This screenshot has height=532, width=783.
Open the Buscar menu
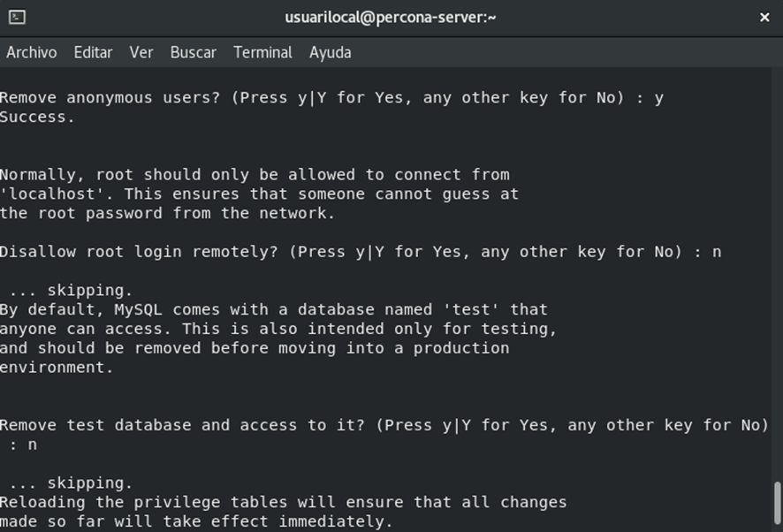194,52
